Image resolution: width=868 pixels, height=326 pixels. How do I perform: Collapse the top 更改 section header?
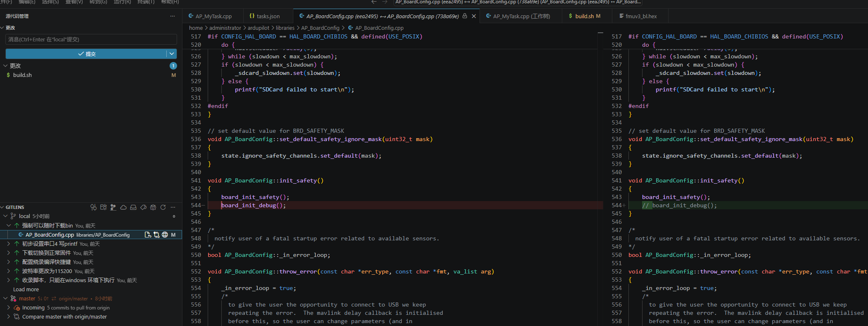(2, 28)
